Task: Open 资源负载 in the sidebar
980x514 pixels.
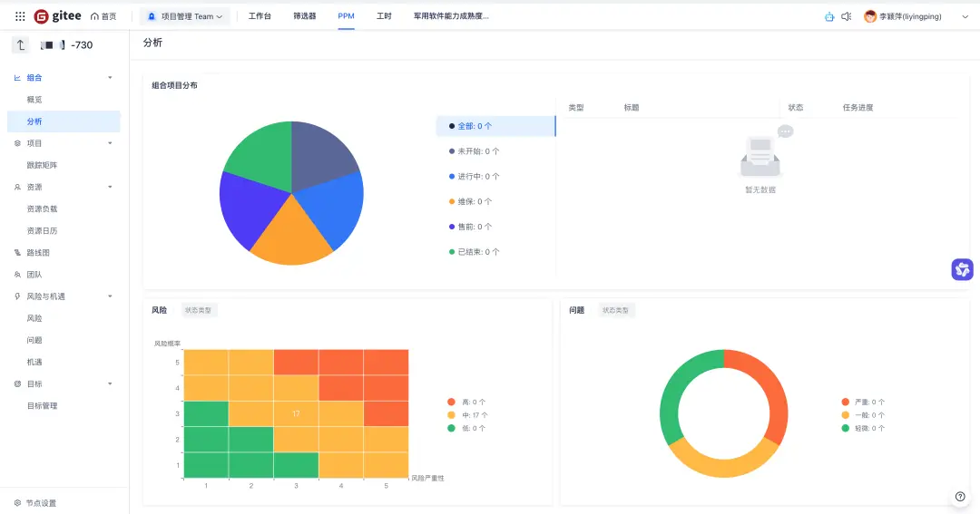Action: 42,209
